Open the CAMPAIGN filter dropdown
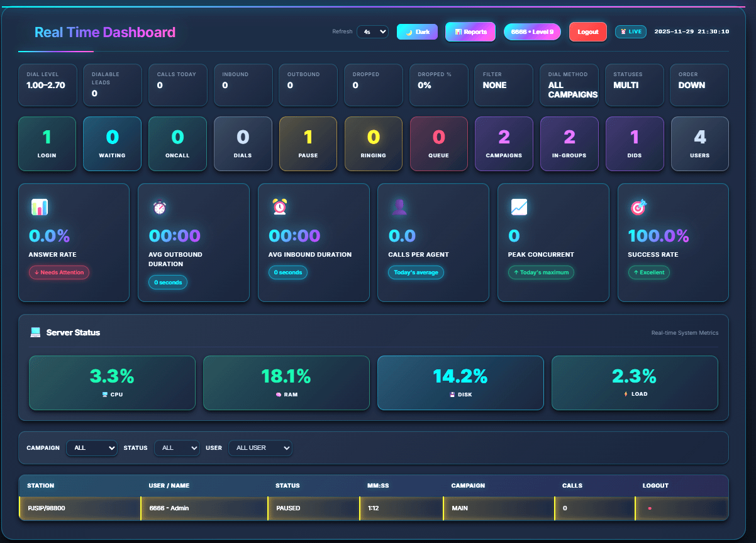 (92, 448)
